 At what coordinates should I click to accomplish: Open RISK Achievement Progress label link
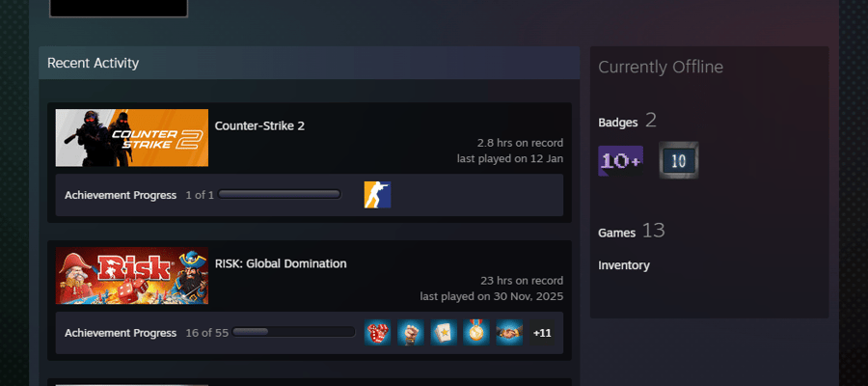(121, 333)
